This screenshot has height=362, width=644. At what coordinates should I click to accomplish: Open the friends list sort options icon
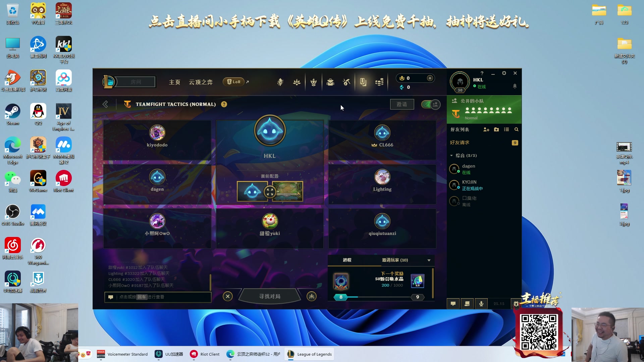506,129
